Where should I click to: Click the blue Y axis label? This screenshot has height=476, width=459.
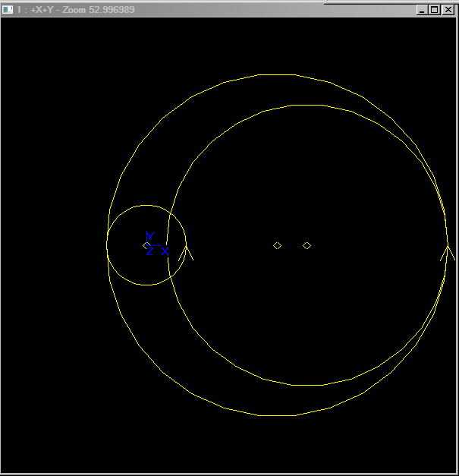pyautogui.click(x=150, y=236)
